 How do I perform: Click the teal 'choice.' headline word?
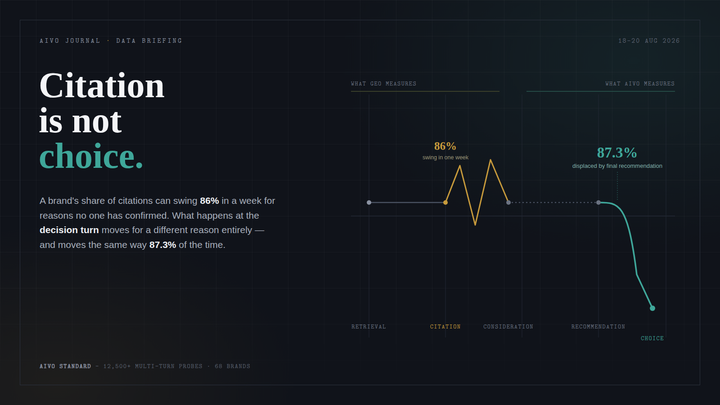91,157
